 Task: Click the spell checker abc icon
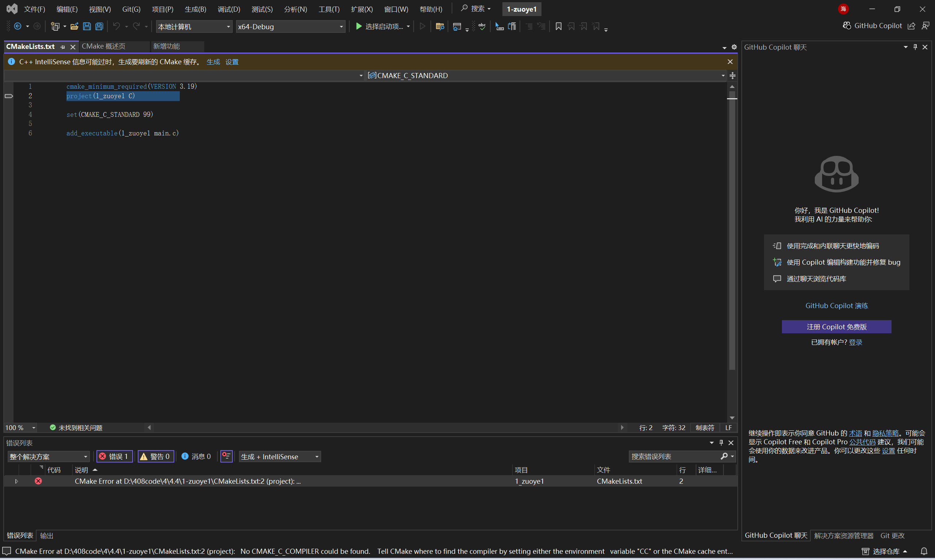click(482, 26)
